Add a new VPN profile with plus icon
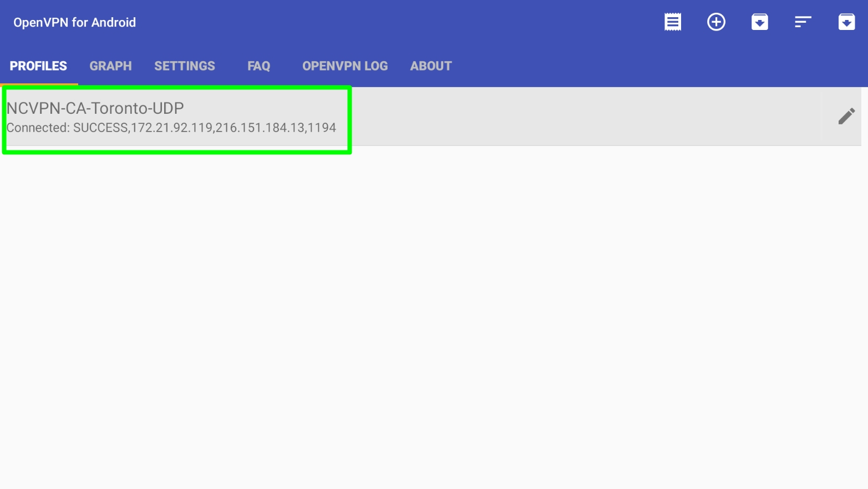This screenshot has width=868, height=489. click(716, 22)
